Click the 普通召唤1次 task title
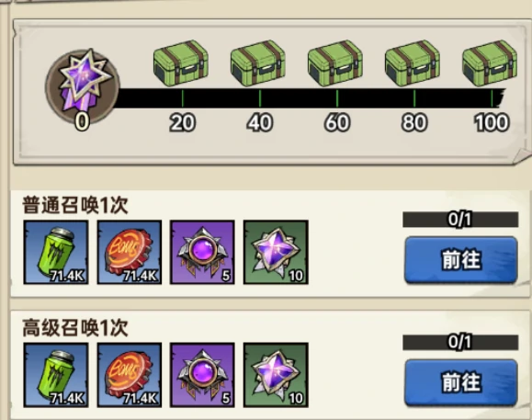 point(75,205)
